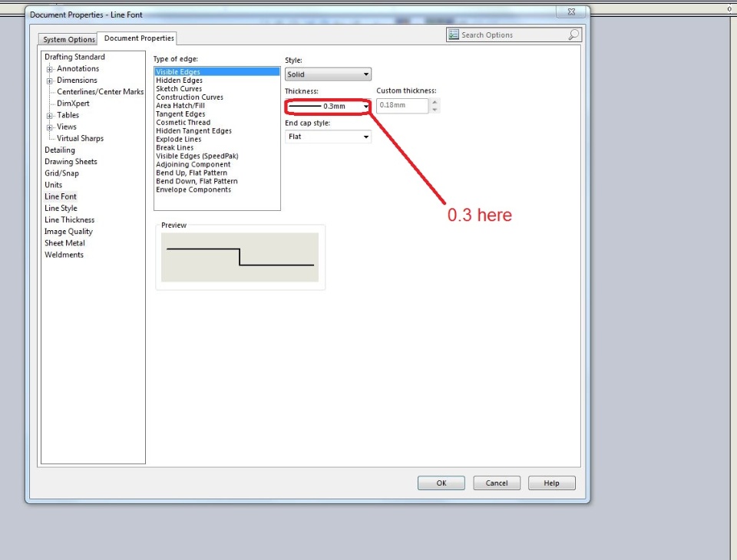737x560 pixels.
Task: Click the options icon left of Search Options
Action: tap(453, 35)
